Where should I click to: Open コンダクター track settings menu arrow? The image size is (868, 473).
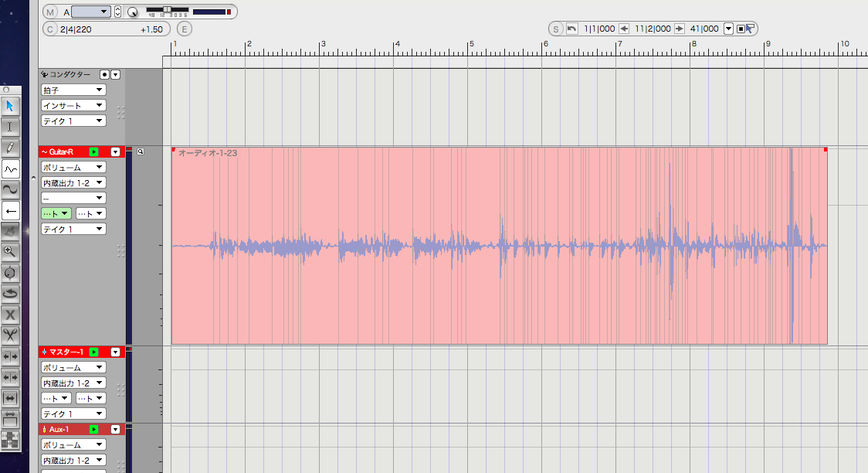coord(115,75)
